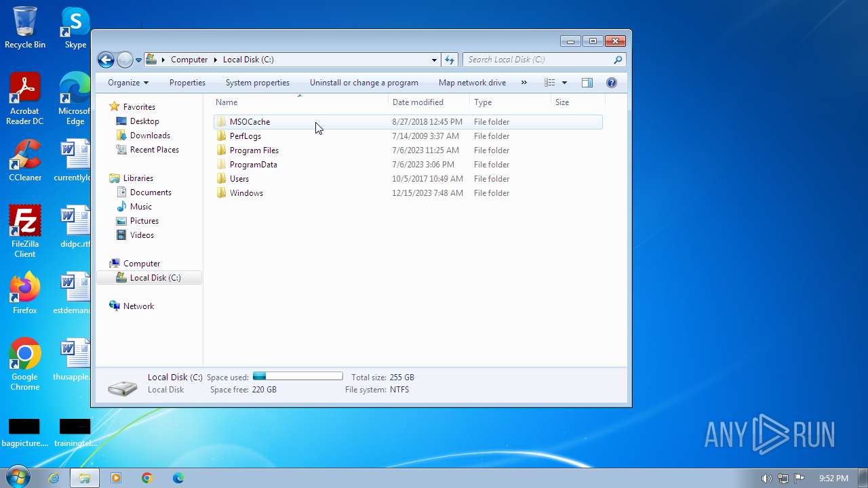The width and height of the screenshot is (868, 488).
Task: Click Network in navigation pane
Action: pyautogui.click(x=138, y=306)
